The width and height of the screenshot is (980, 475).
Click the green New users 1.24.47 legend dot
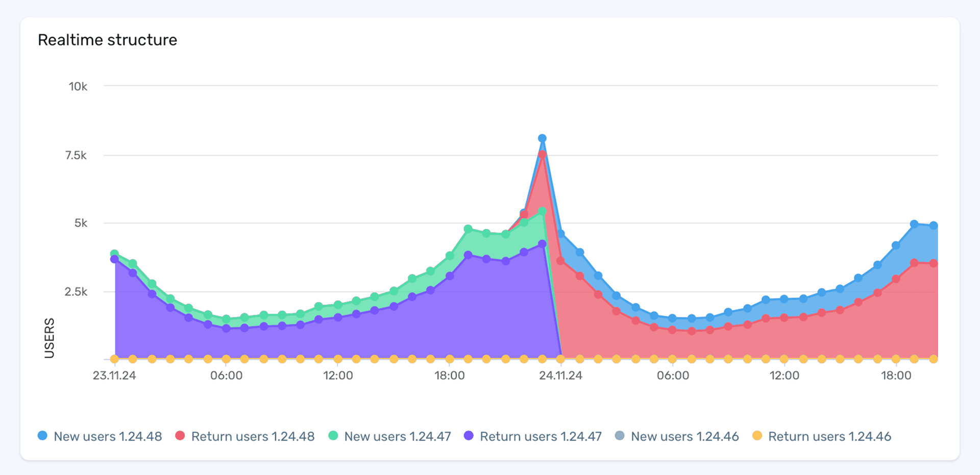click(x=332, y=436)
